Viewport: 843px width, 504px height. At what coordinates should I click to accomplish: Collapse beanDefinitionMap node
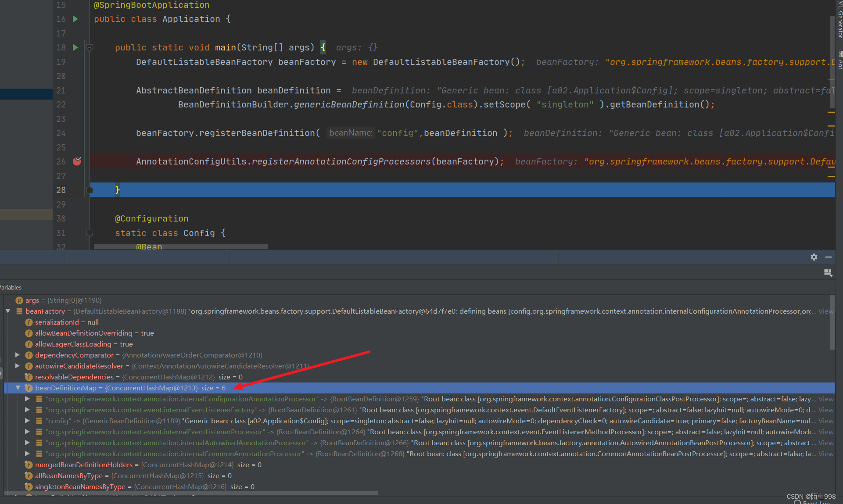[x=18, y=388]
